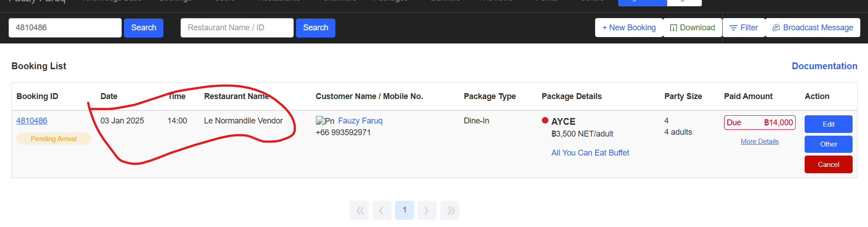
Task: Go to the previous page arrow
Action: pyautogui.click(x=382, y=210)
